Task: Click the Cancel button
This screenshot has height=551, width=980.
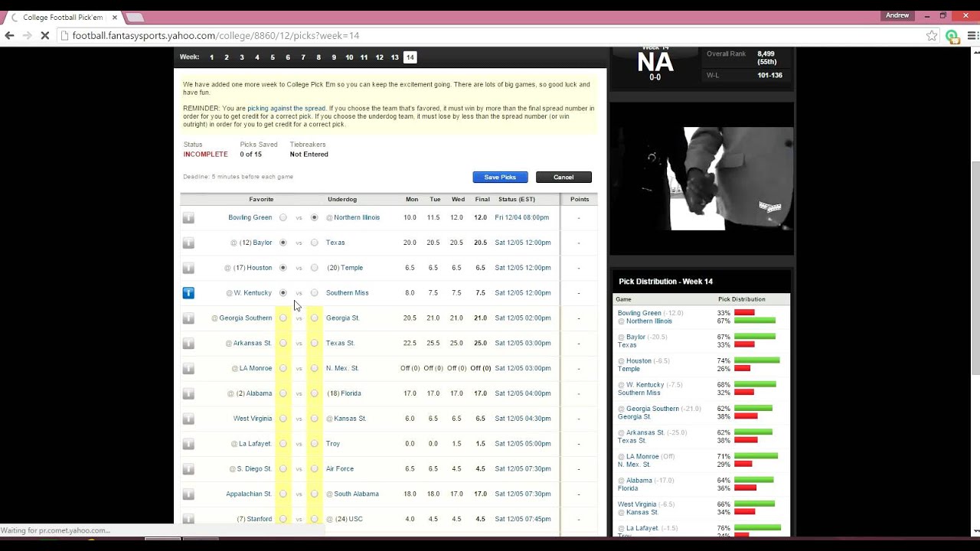Action: [x=563, y=177]
